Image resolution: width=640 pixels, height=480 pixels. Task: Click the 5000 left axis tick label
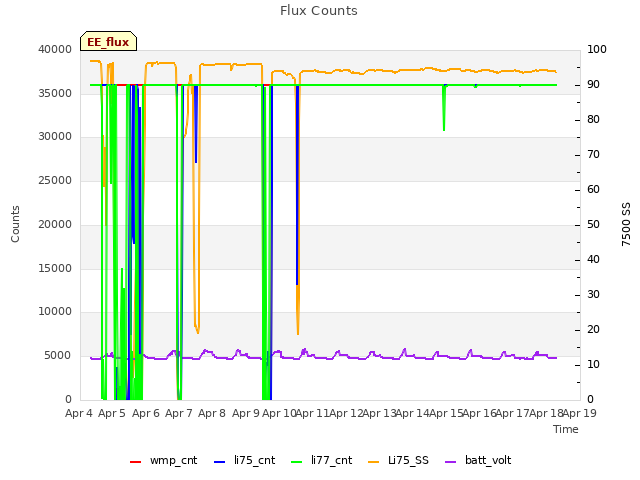pyautogui.click(x=58, y=356)
